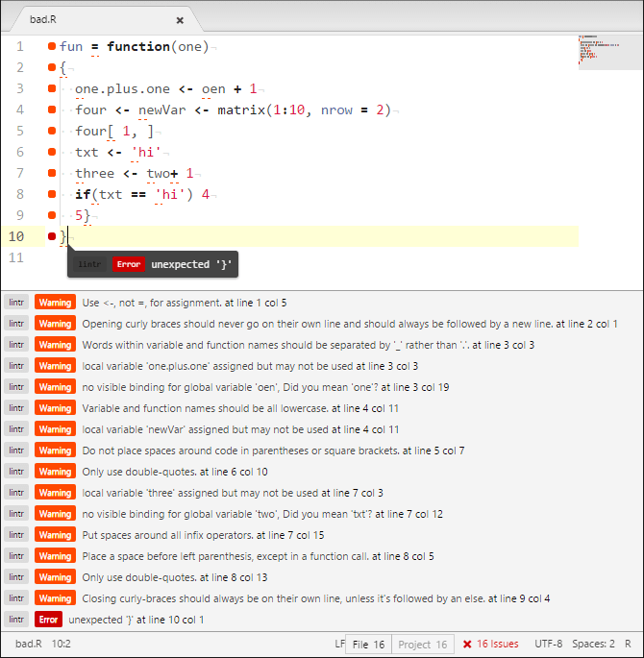644x658 pixels.
Task: Go to 'three' assigned but unused warning
Action: coord(233,493)
